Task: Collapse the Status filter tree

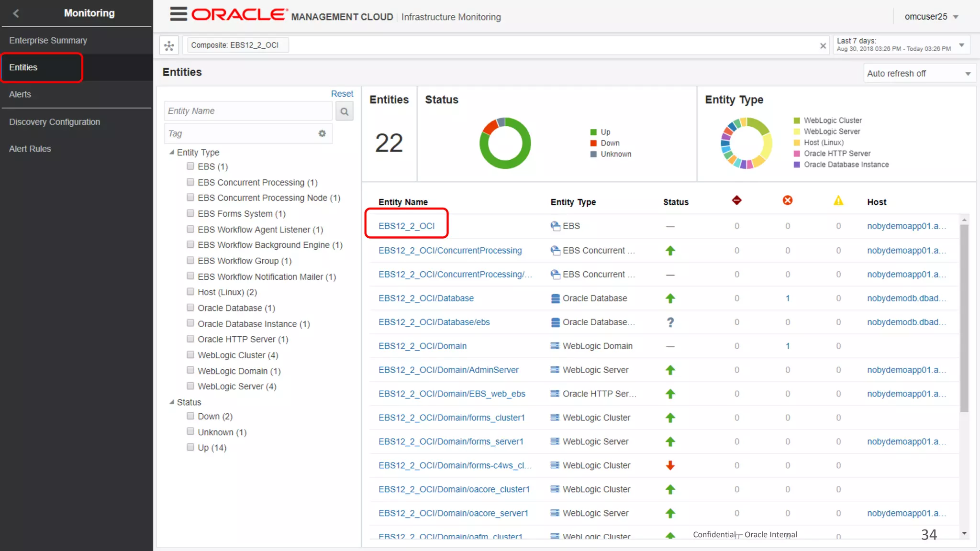Action: [x=172, y=402]
